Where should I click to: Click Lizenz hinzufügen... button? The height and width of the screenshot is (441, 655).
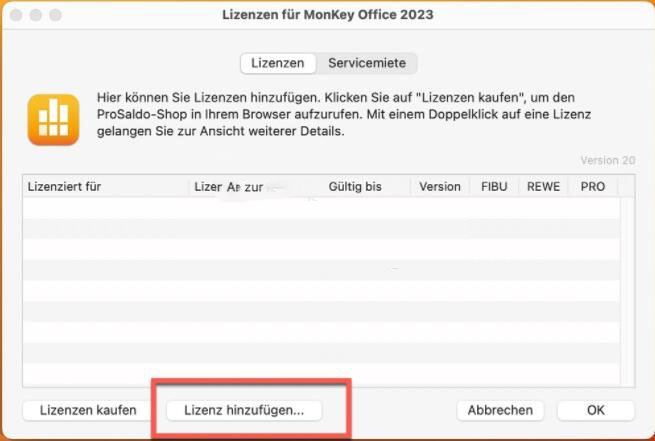(x=244, y=410)
